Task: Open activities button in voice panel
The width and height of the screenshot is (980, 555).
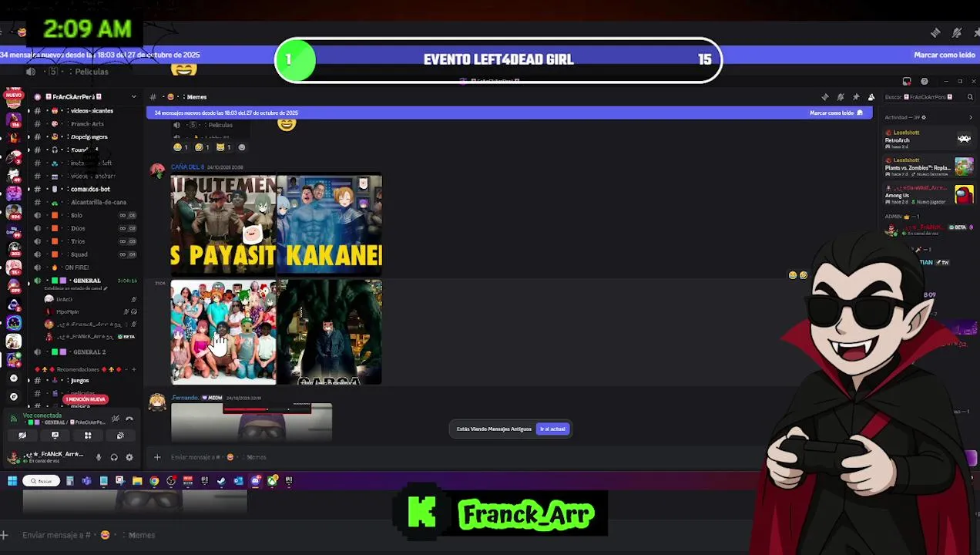Action: click(x=88, y=436)
